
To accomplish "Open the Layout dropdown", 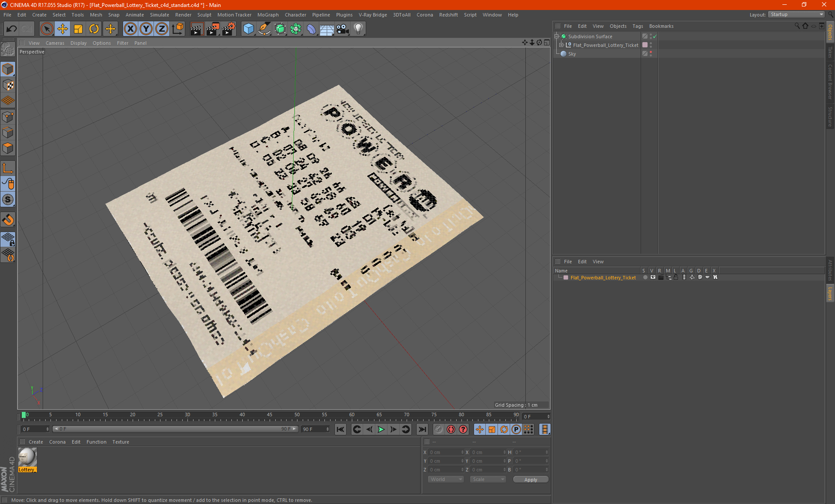I will pyautogui.click(x=797, y=14).
